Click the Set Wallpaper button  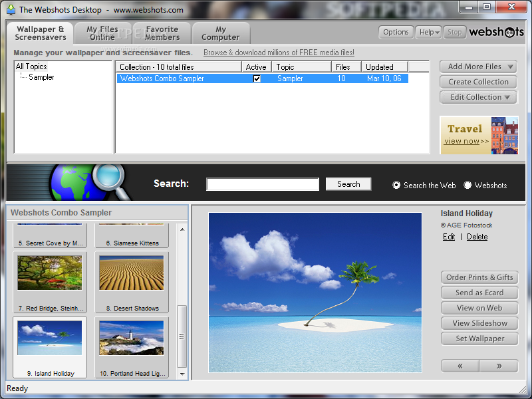[479, 338]
